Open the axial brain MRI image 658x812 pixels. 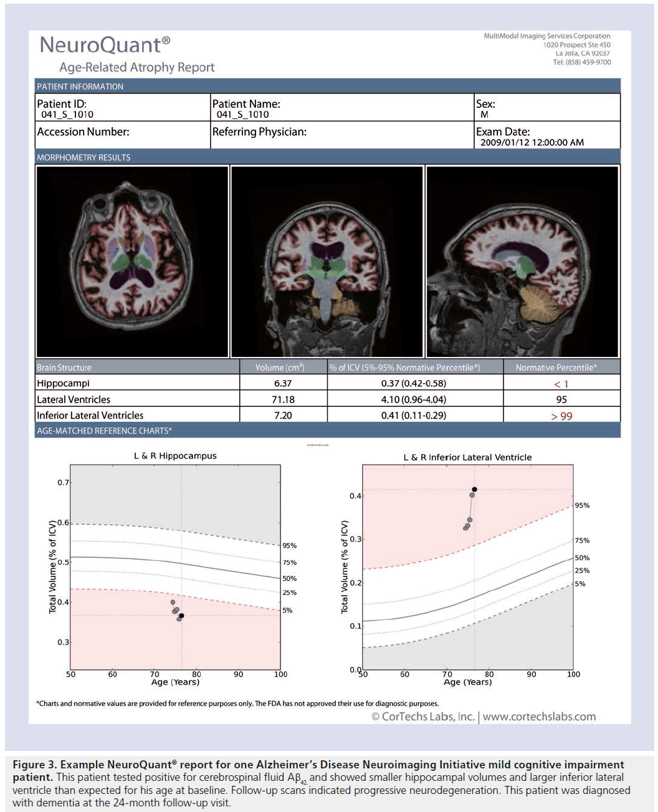tap(133, 262)
